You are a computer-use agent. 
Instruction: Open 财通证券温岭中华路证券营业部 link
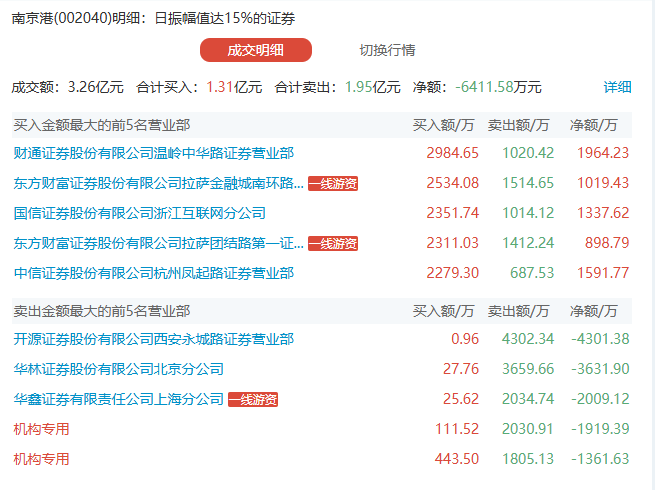point(154,153)
